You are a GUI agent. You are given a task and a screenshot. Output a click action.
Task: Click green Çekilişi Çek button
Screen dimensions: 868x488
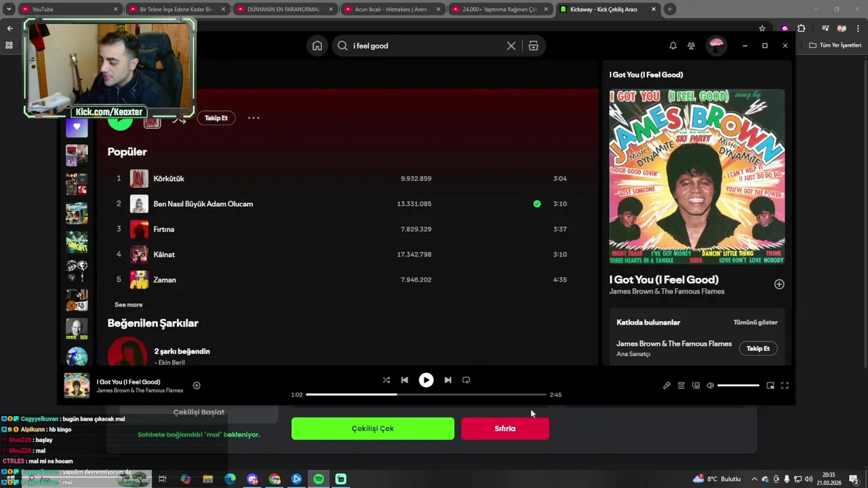click(373, 428)
